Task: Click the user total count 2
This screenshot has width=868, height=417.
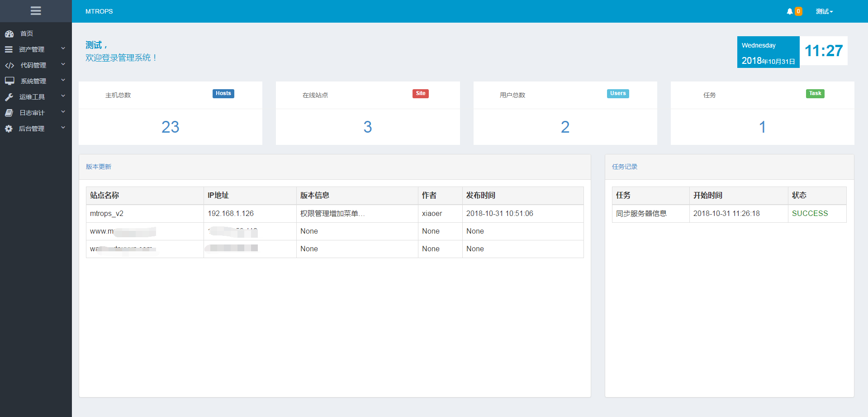Action: point(565,127)
